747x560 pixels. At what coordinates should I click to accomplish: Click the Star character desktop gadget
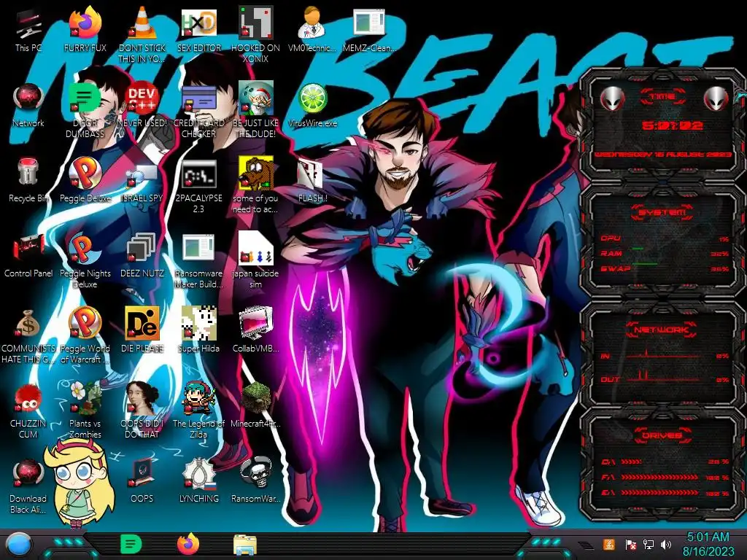coord(79,482)
